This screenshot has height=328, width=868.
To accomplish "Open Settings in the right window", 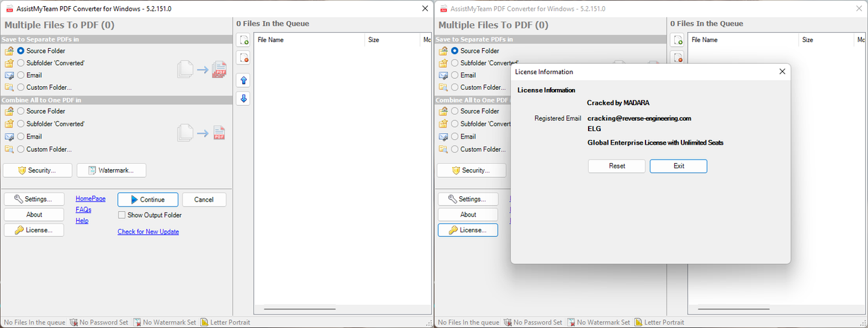I will click(x=468, y=200).
